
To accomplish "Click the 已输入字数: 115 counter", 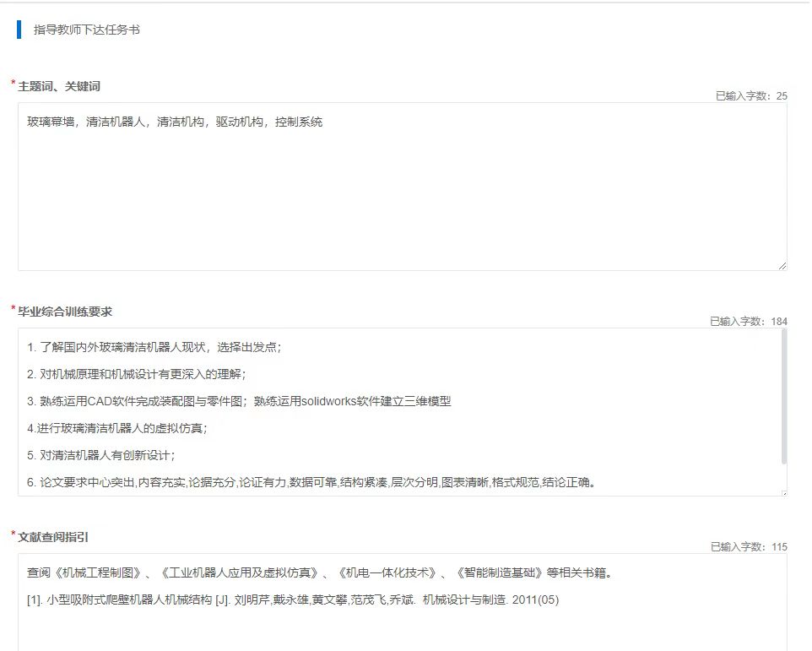I will (x=749, y=546).
